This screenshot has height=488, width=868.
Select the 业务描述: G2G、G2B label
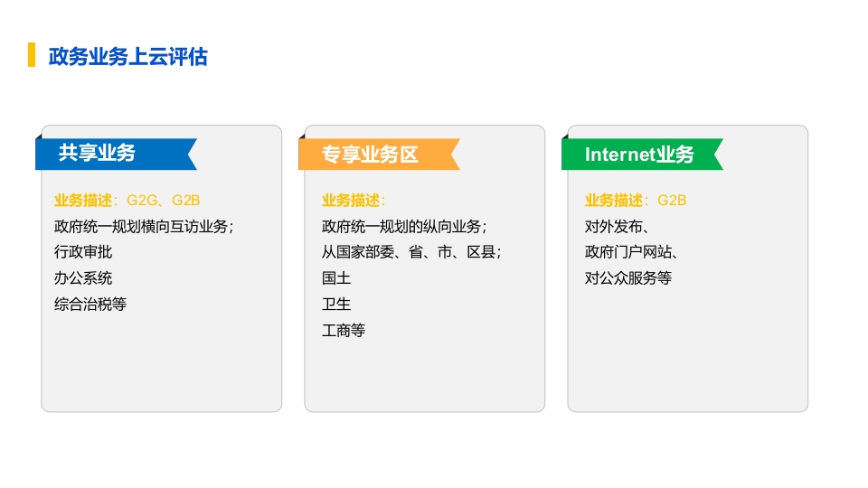(x=127, y=201)
